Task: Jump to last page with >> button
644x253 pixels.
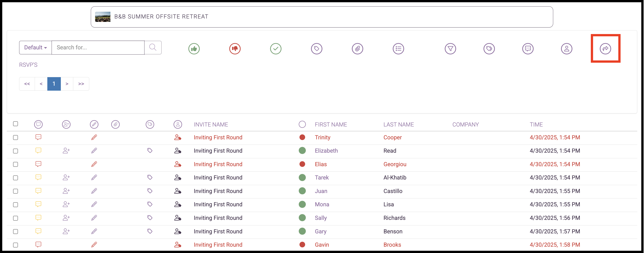Action: (x=81, y=84)
